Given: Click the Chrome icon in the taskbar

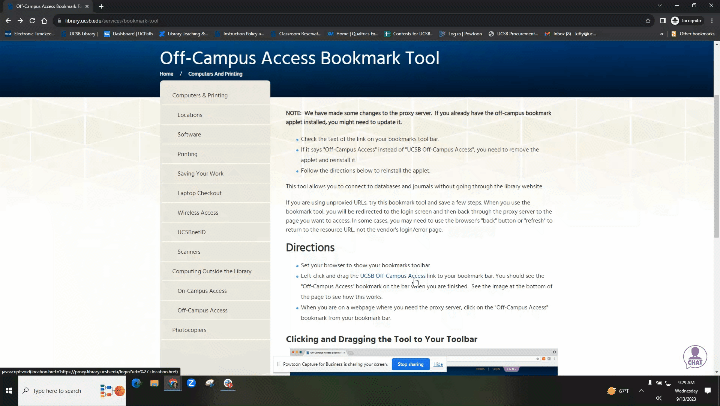Looking at the screenshot, I should click(x=228, y=382).
